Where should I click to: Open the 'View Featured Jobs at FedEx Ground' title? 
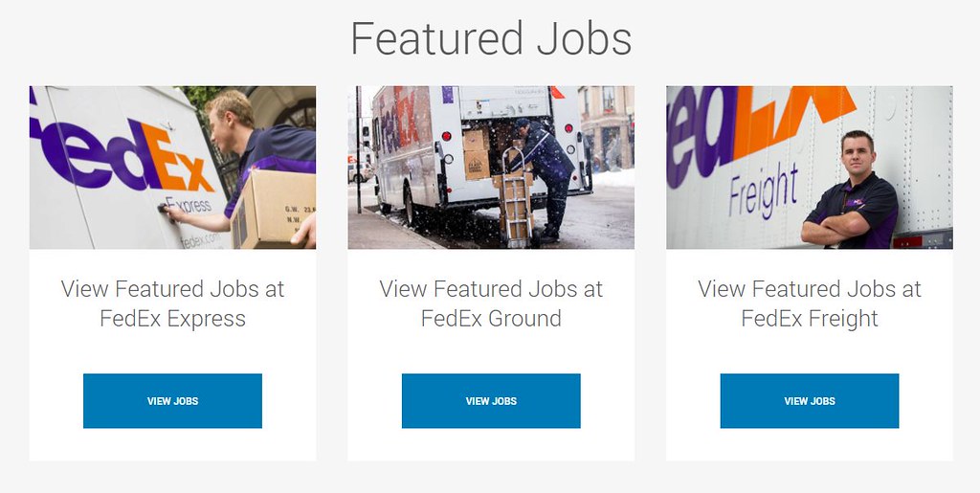pos(491,303)
